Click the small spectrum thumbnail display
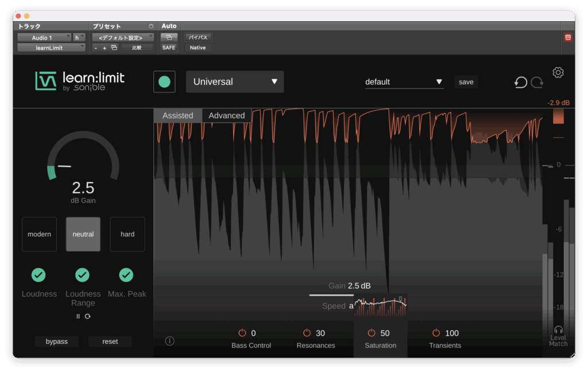Viewport: 588px width, 373px height. (381, 306)
